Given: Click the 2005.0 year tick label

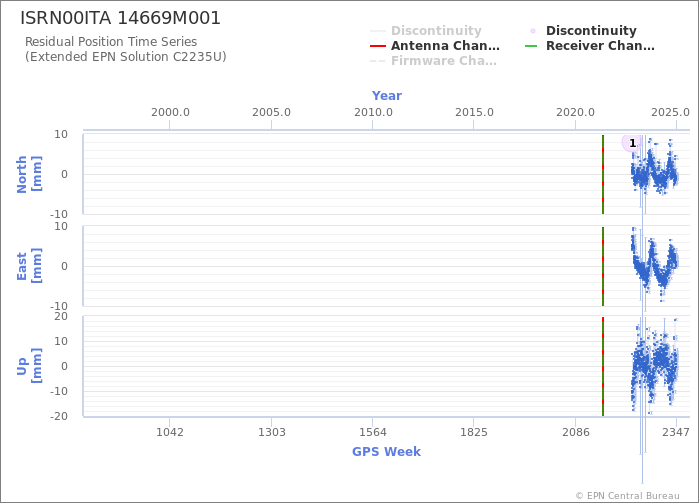Looking at the screenshot, I should pos(271,112).
